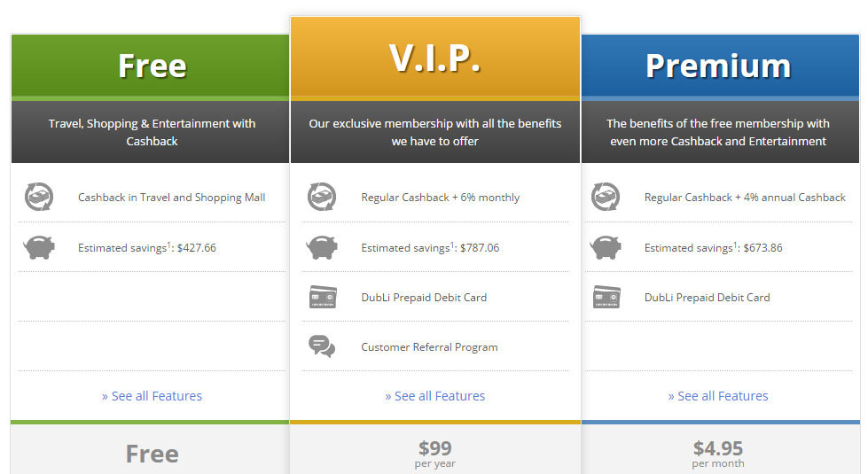Click the $4.95 per month price

[x=718, y=455]
